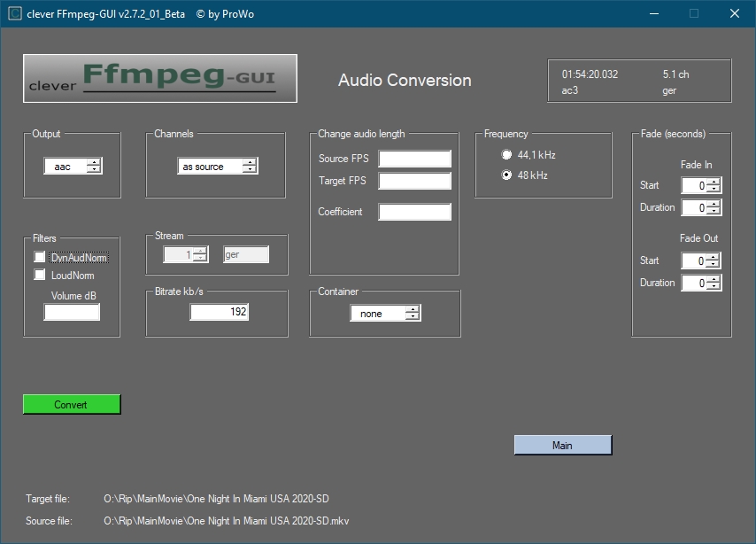Step Container selection down arrow

[x=413, y=316]
